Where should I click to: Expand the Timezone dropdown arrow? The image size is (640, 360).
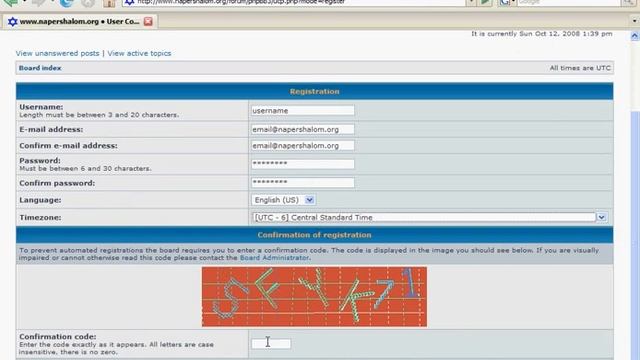(x=601, y=218)
